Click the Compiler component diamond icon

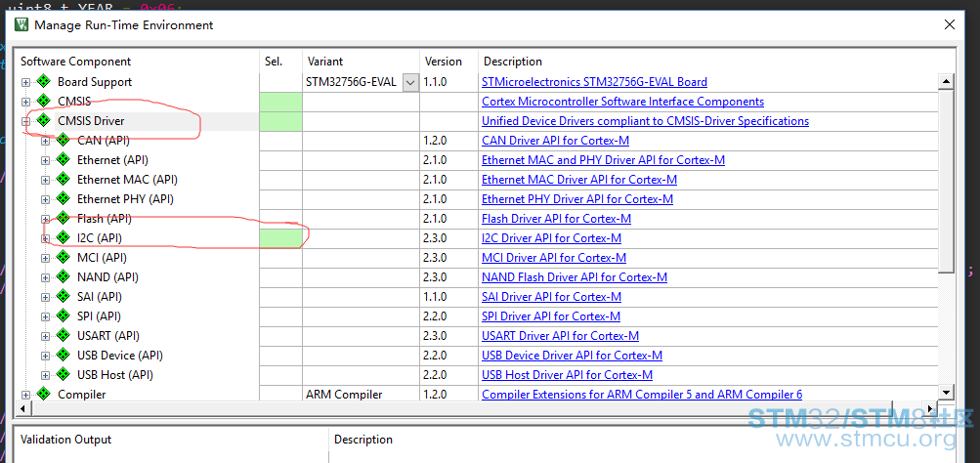[43, 394]
